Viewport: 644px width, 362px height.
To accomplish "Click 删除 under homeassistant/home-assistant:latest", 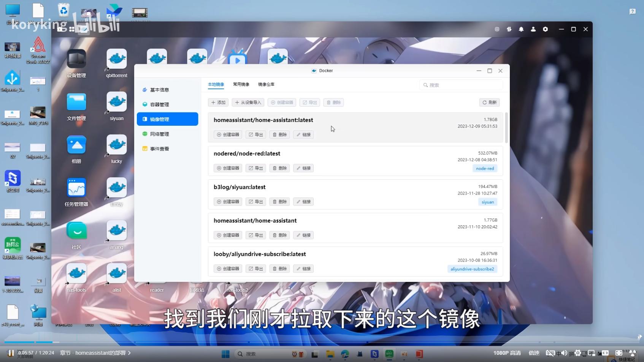I will [x=279, y=134].
